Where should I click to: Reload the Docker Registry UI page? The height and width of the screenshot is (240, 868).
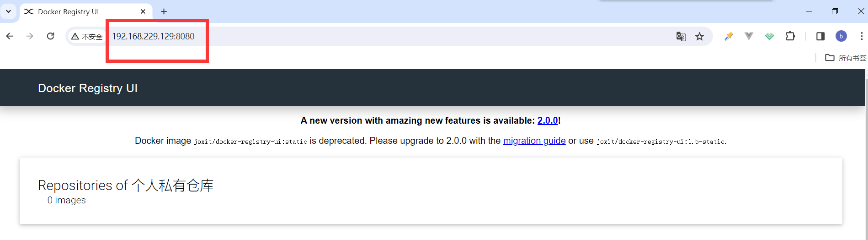coord(51,36)
